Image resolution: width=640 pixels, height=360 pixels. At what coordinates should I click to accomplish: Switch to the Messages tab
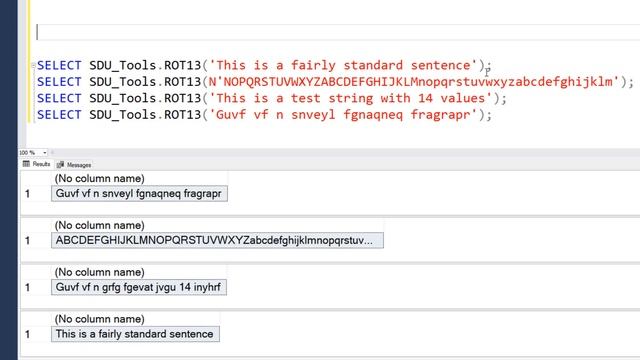click(x=74, y=165)
